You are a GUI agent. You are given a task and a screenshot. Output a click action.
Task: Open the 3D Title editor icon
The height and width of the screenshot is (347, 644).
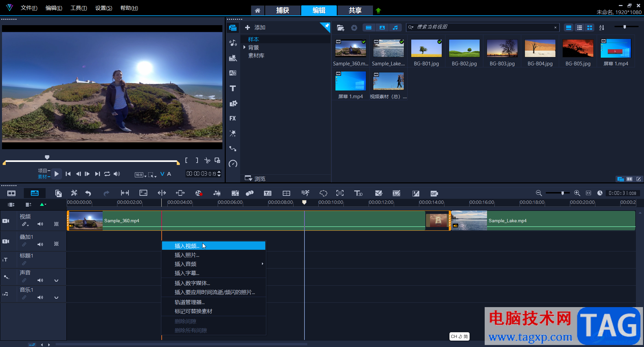(x=358, y=193)
